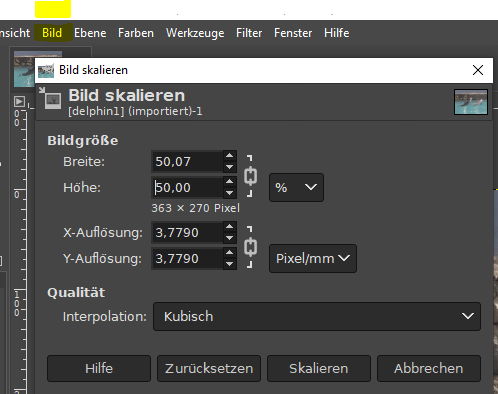
Task: Click into the Höhe input field
Action: click(x=187, y=188)
